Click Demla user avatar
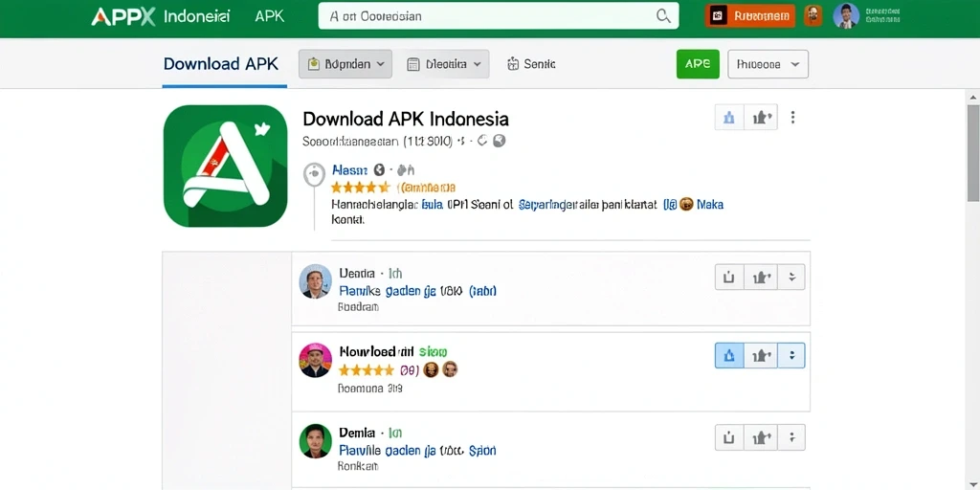This screenshot has width=980, height=490. coord(316,440)
